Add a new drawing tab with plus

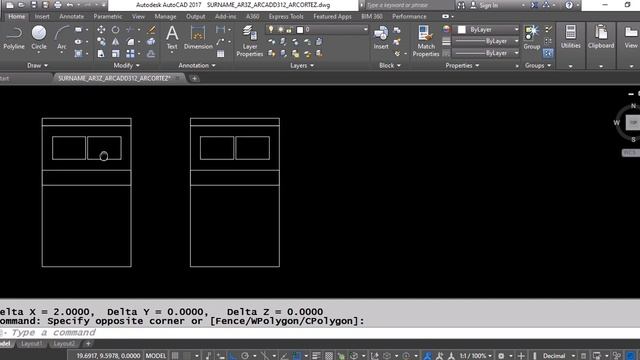(194, 78)
